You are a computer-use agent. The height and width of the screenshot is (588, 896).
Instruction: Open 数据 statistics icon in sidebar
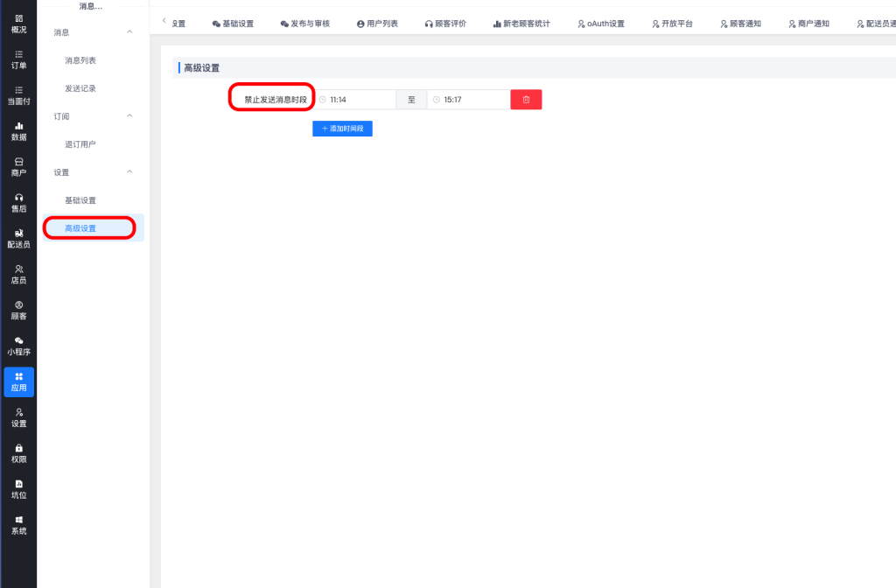click(18, 131)
